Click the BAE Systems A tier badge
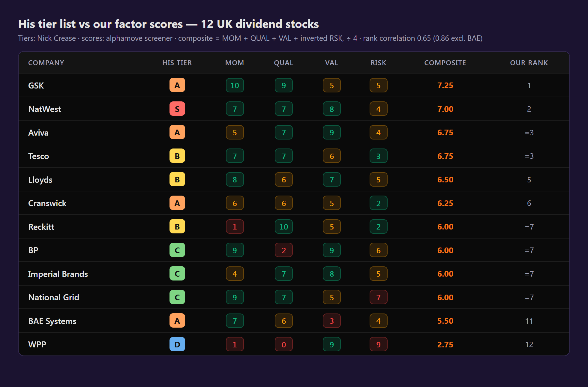This screenshot has width=588, height=387. [x=177, y=321]
